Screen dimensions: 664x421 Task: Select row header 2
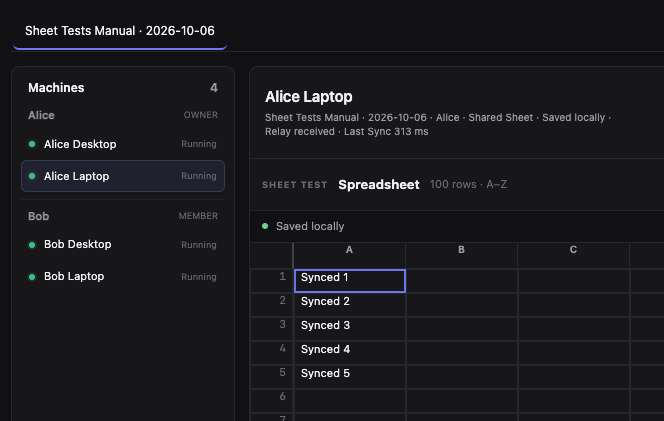coord(271,305)
